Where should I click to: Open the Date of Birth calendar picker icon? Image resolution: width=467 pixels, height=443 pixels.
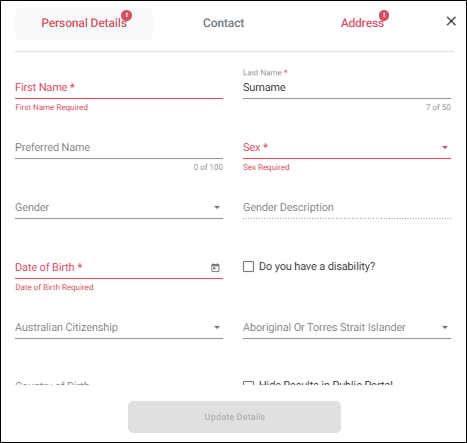tap(215, 267)
